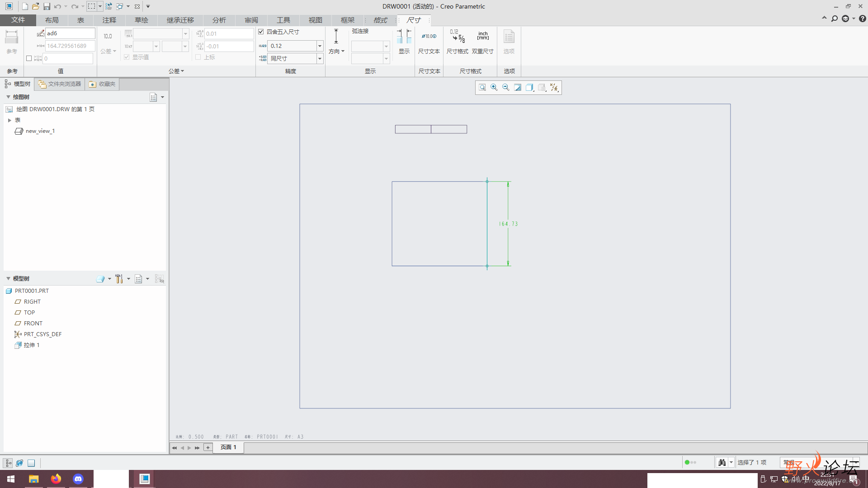Open the learning connector graduation cap icon

(845, 19)
